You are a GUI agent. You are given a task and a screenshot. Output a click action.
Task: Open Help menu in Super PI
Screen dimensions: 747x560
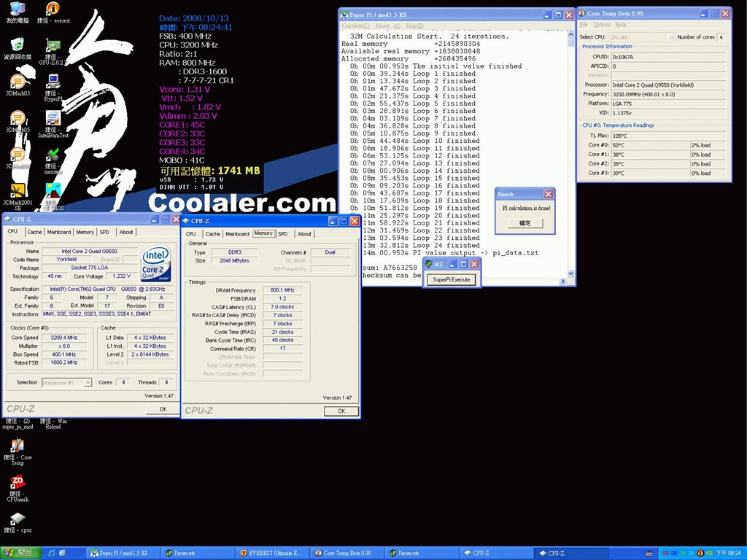414,26
